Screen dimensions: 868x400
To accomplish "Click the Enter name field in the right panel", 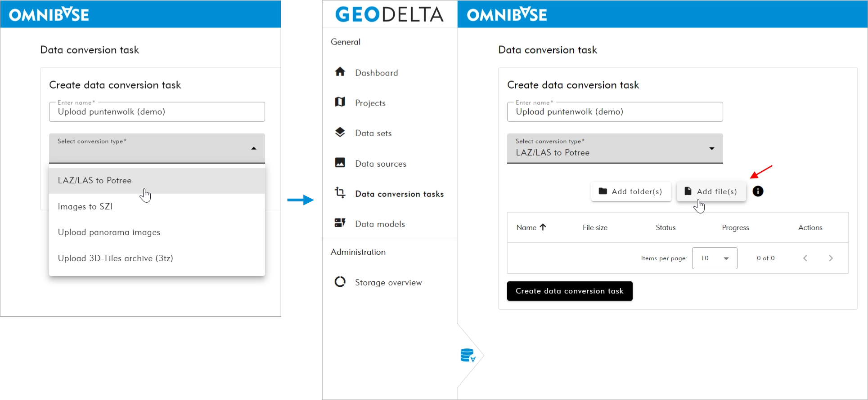I will point(614,112).
